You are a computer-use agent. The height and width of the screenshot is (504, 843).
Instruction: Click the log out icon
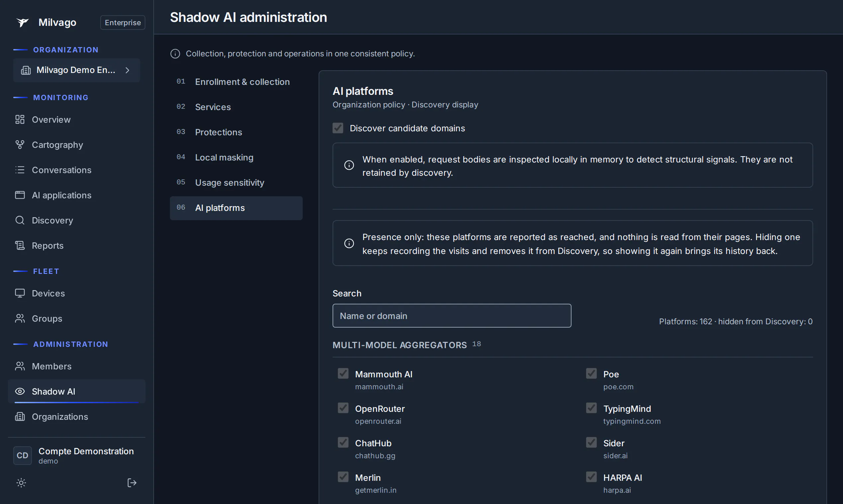click(132, 483)
